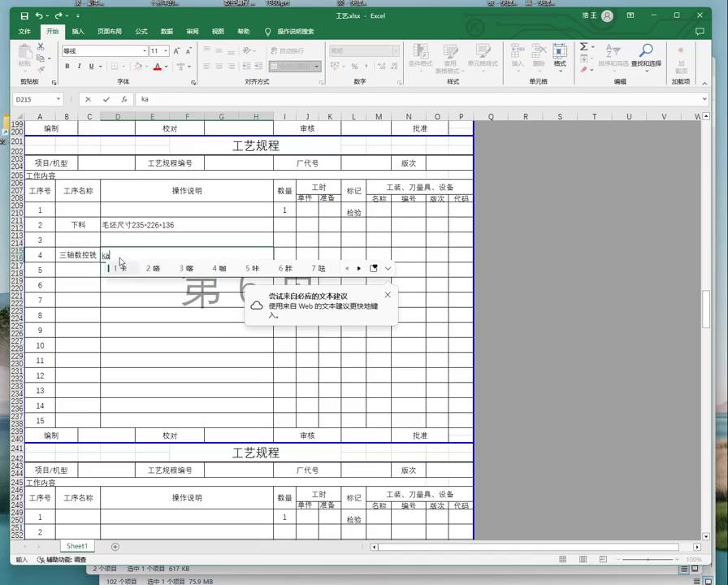Open Insert Function with the fx icon

click(x=124, y=99)
